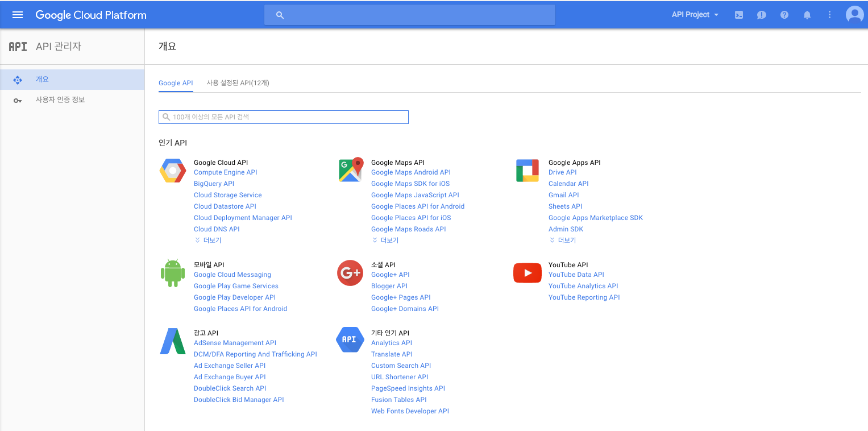Viewport: 868px width, 431px height.
Task: Open Google Maps Android API link
Action: tap(411, 172)
